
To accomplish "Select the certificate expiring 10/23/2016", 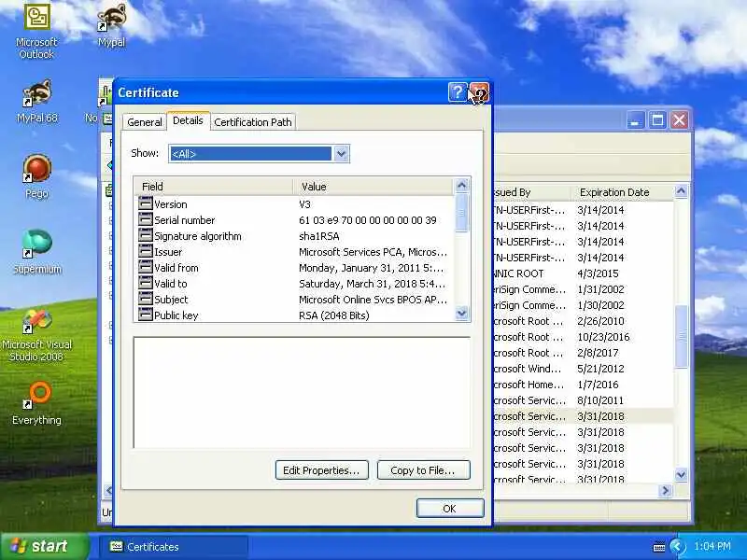I will pyautogui.click(x=582, y=337).
